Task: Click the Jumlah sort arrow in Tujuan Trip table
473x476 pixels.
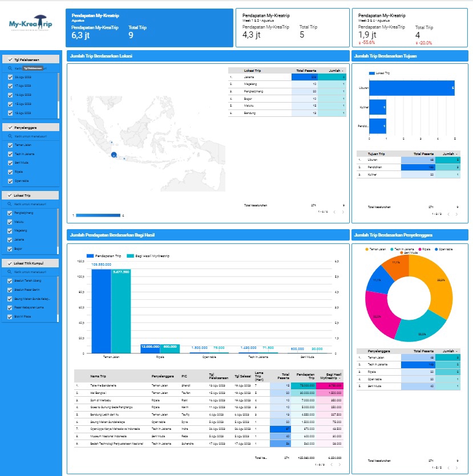Action: [456, 154]
